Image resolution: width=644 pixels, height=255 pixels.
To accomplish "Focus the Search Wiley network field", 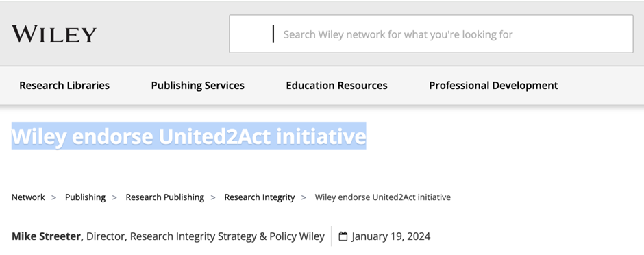I will coord(431,34).
